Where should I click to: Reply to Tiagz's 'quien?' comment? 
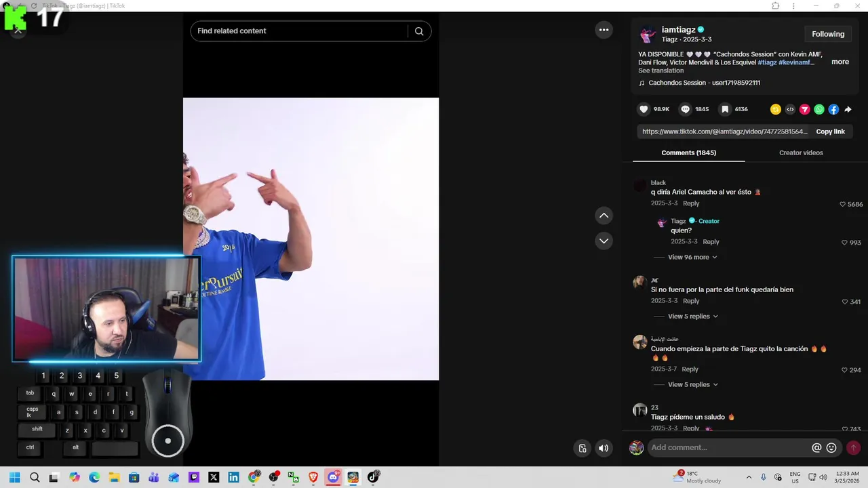point(711,242)
